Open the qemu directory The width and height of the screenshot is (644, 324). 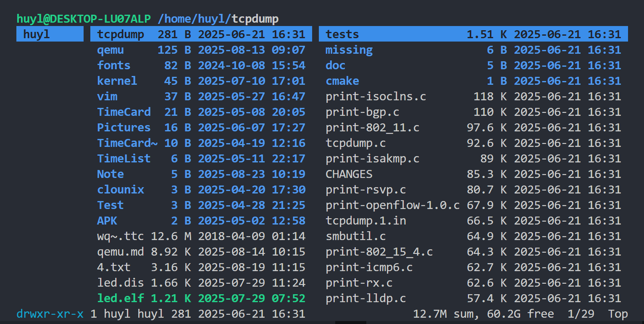pyautogui.click(x=201, y=50)
